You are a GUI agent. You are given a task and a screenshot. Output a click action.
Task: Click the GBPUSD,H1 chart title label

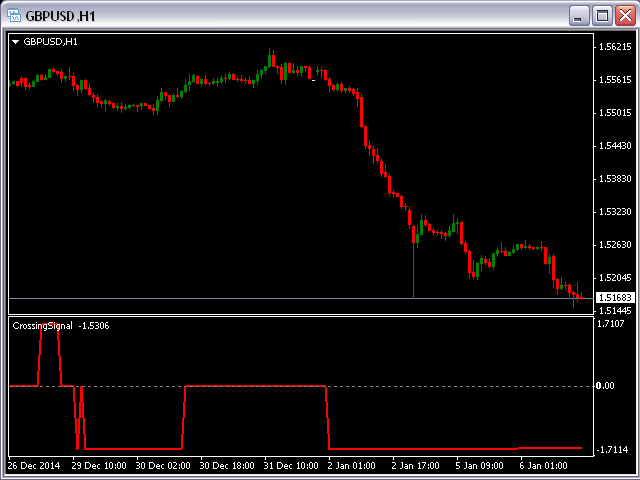[x=50, y=42]
